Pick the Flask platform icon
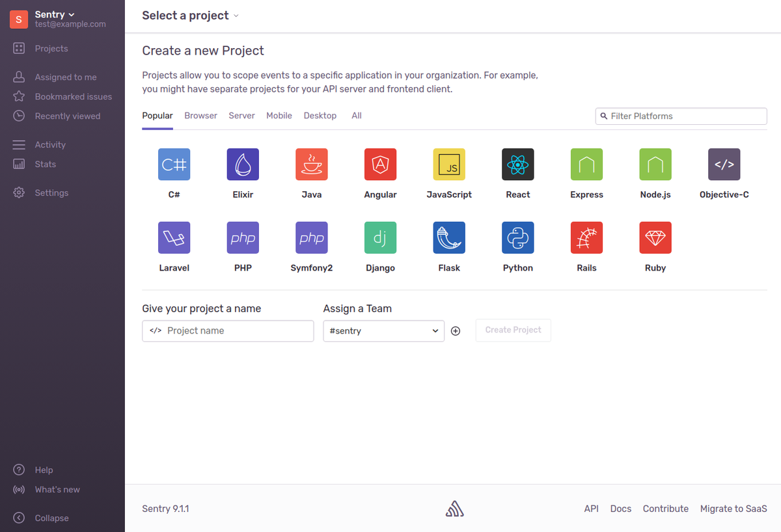Image resolution: width=781 pixels, height=532 pixels. pyautogui.click(x=449, y=237)
